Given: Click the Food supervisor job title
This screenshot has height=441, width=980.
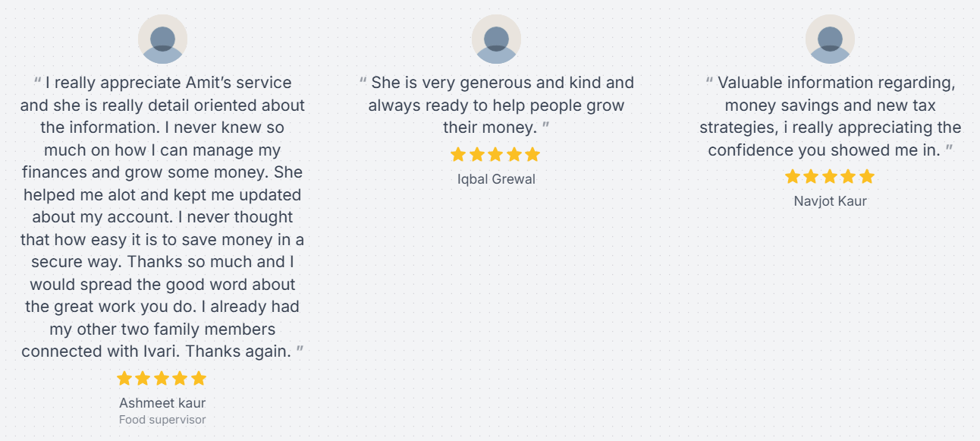Looking at the screenshot, I should point(162,420).
